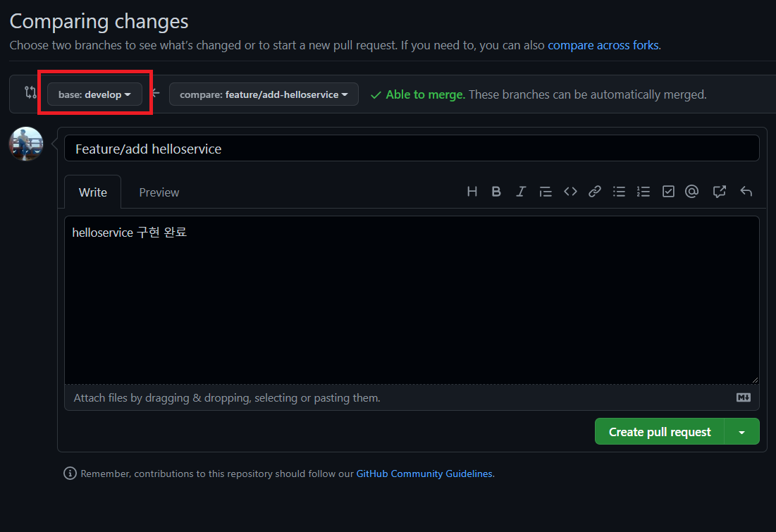
Task: Insert code formatting
Action: click(x=570, y=192)
